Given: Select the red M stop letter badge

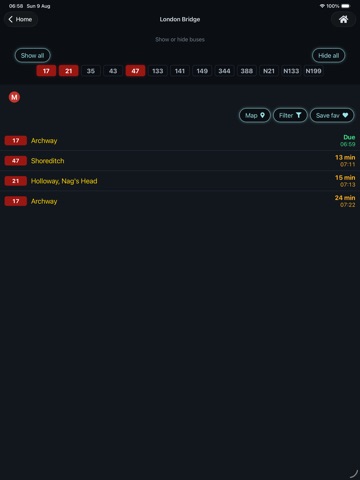Looking at the screenshot, I should [x=14, y=97].
